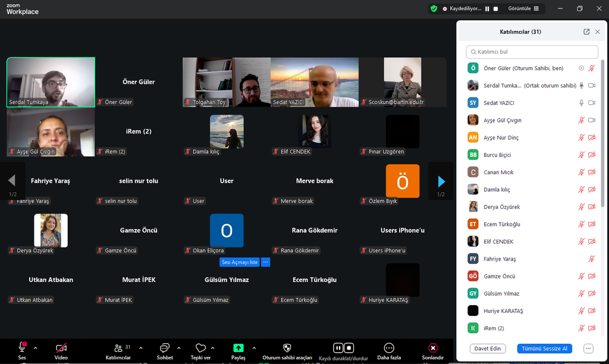Toggle Sedat YAZICI's microphone in participant list
The width and height of the screenshot is (609, 364).
[x=582, y=103]
